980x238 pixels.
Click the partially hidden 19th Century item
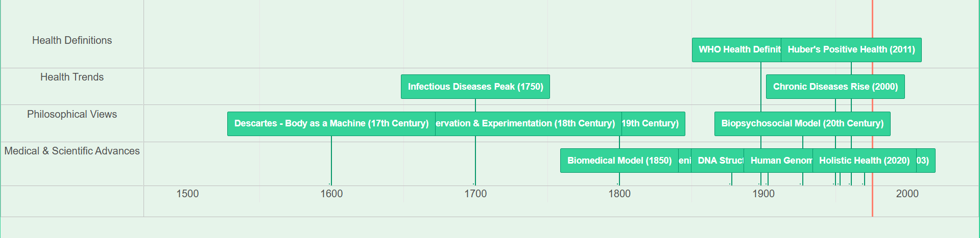653,124
